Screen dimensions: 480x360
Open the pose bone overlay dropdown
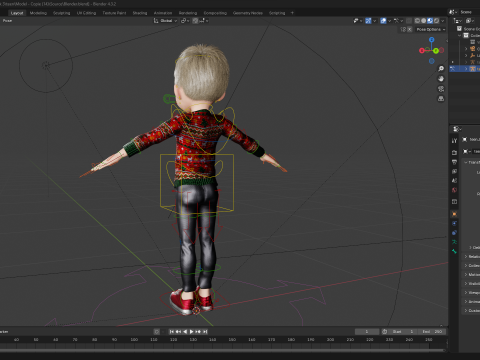(x=398, y=21)
